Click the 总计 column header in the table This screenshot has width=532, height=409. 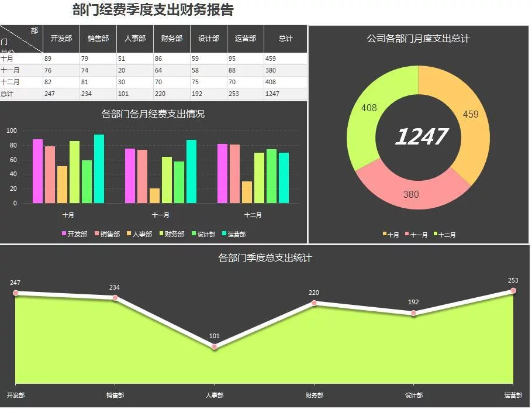(x=285, y=39)
